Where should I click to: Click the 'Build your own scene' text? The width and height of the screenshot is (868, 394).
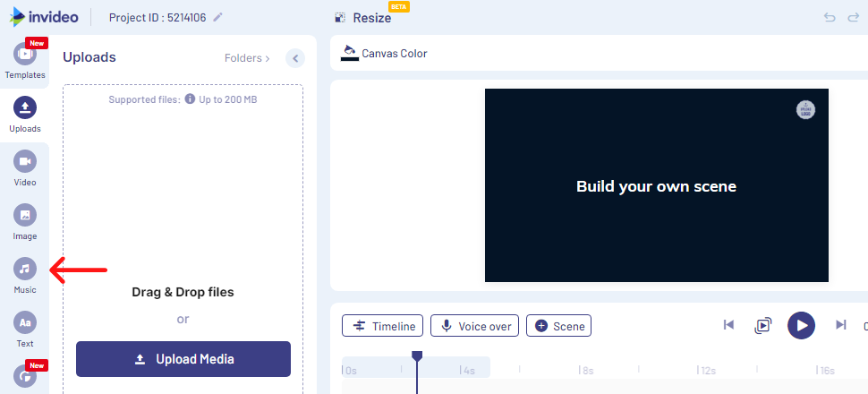[x=656, y=186]
